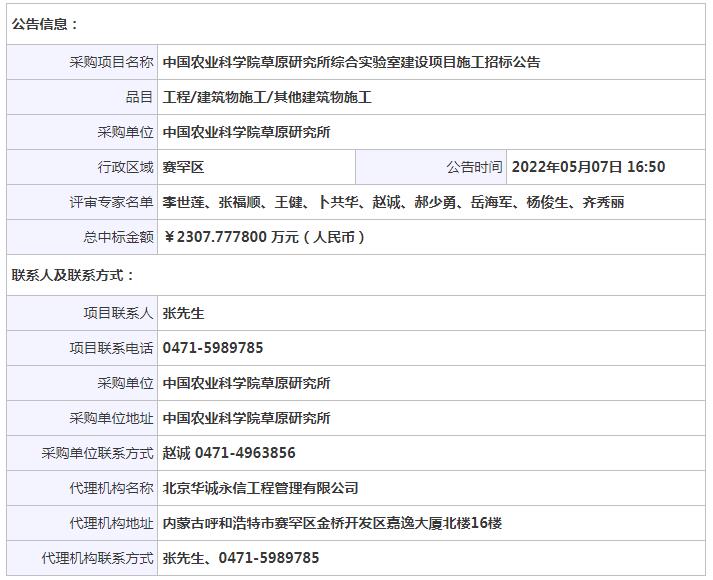Click the '采购单位地址' label

pyautogui.click(x=111, y=418)
